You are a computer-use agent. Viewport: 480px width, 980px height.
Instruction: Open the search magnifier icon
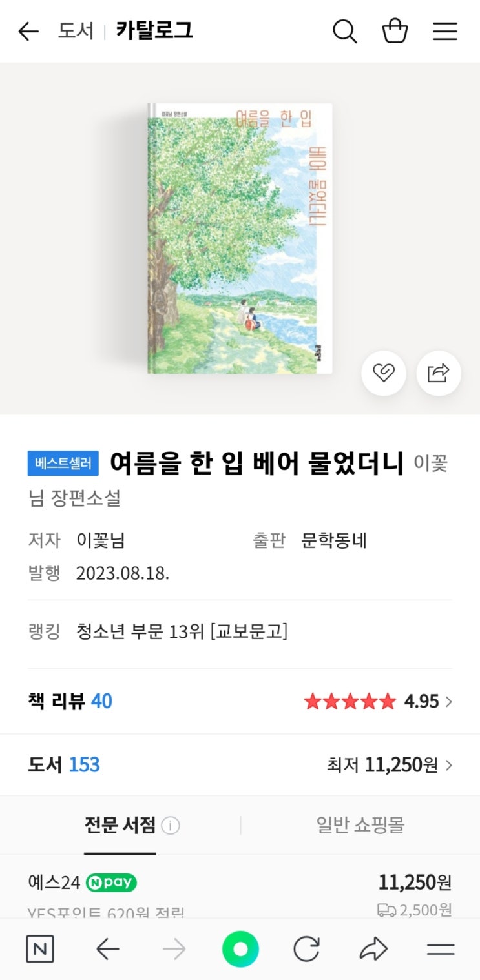(x=345, y=31)
